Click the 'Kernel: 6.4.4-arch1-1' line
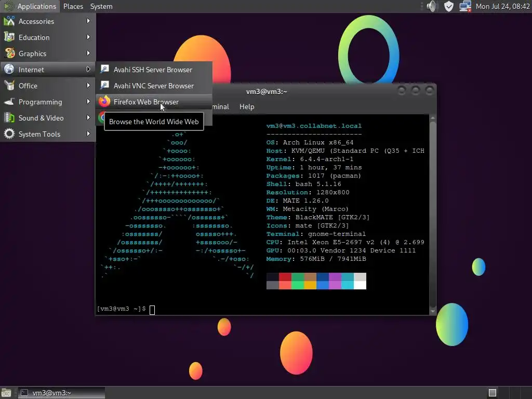Screen dimensions: 532x399 [x=310, y=159]
